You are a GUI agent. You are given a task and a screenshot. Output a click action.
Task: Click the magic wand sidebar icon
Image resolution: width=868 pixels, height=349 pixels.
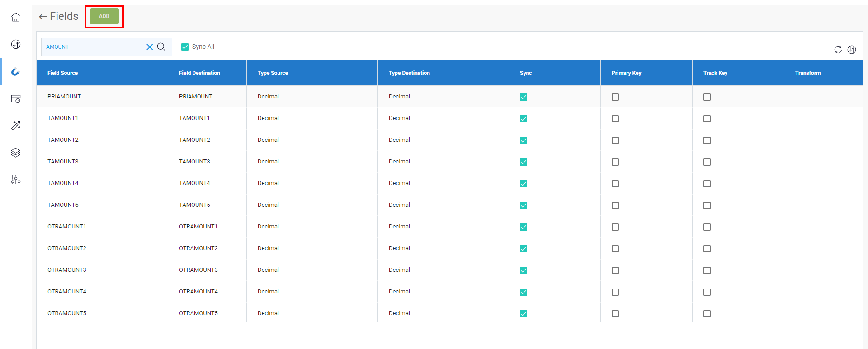pos(16,126)
